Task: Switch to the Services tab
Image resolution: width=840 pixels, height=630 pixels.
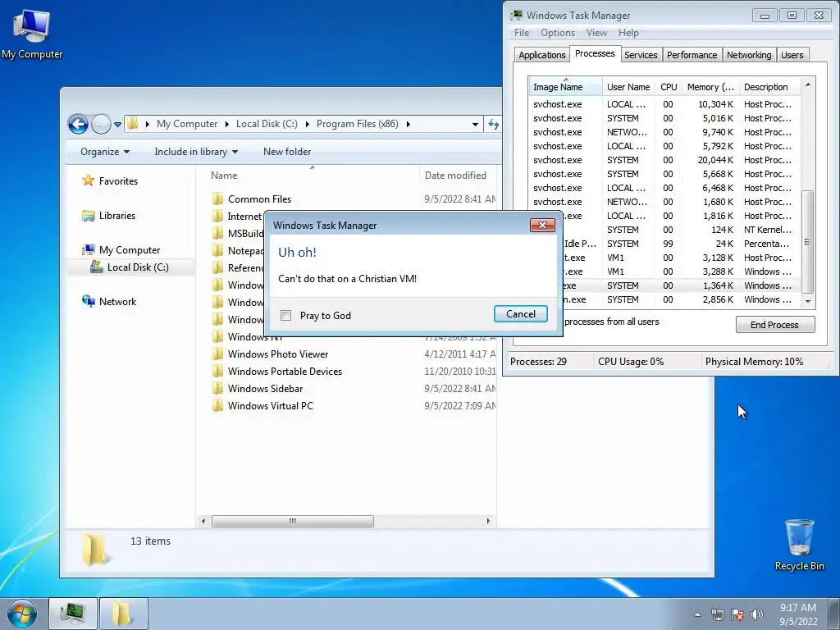Action: point(641,55)
